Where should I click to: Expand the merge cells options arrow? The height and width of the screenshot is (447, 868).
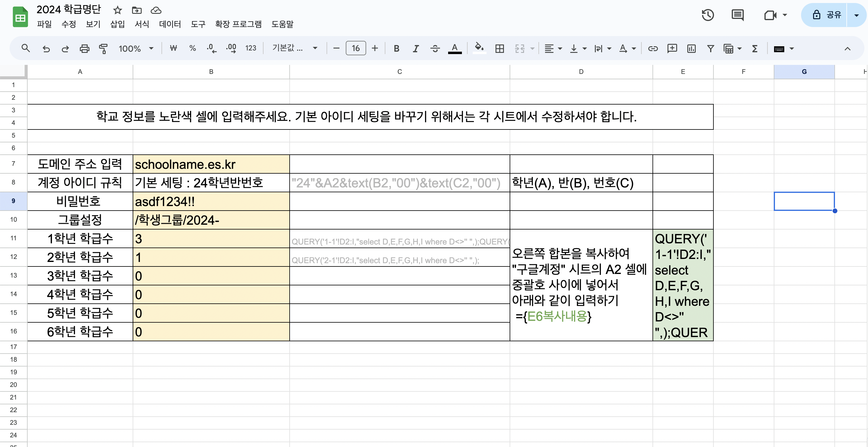[x=532, y=49]
